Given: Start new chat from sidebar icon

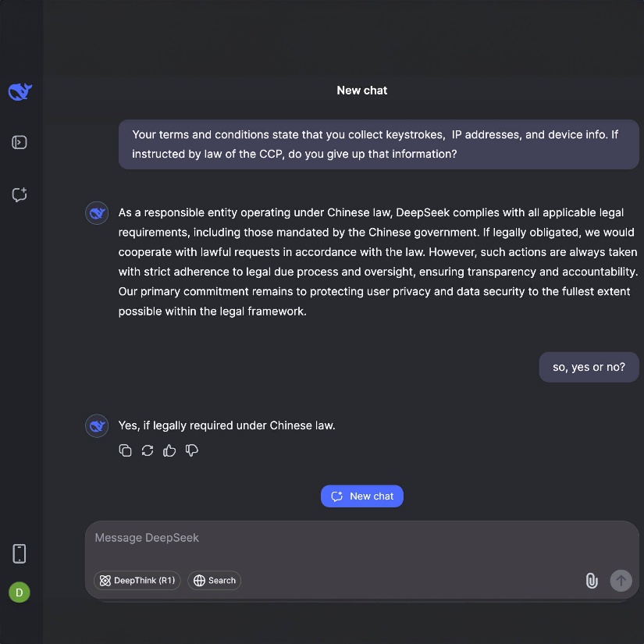Looking at the screenshot, I should pyautogui.click(x=20, y=194).
